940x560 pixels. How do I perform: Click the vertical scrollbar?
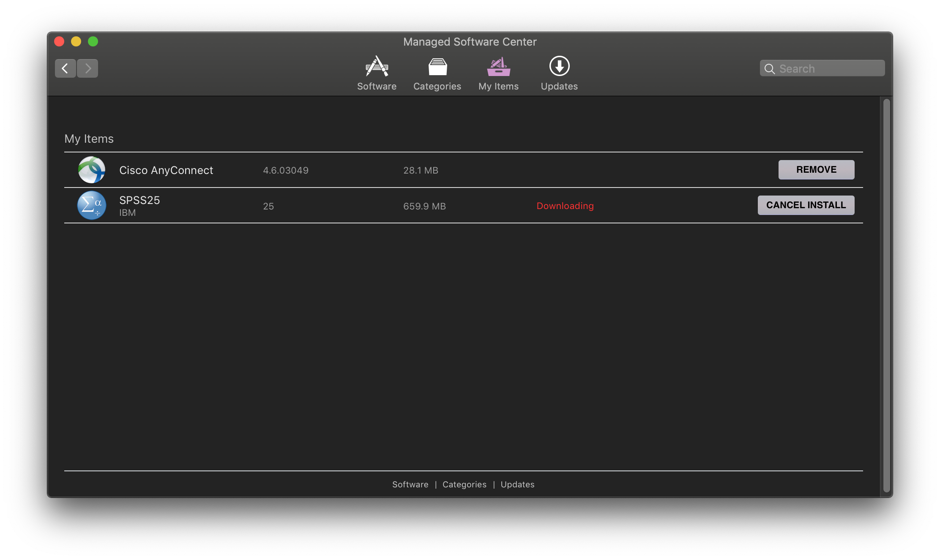click(886, 296)
